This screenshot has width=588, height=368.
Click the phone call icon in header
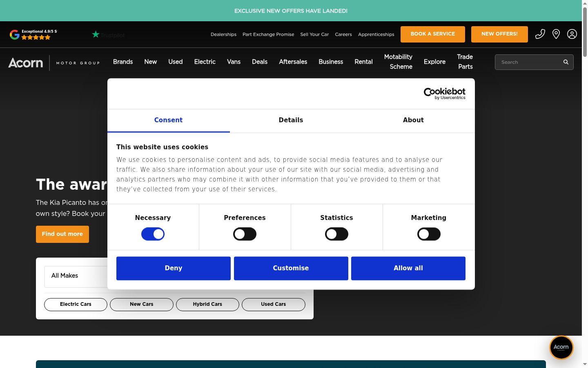tap(540, 34)
